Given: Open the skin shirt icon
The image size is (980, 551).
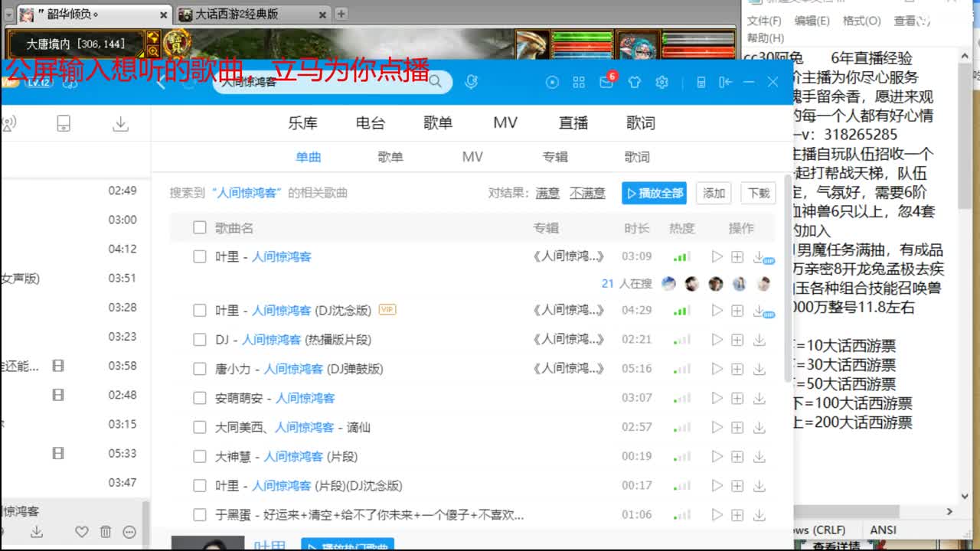Looking at the screenshot, I should (634, 82).
